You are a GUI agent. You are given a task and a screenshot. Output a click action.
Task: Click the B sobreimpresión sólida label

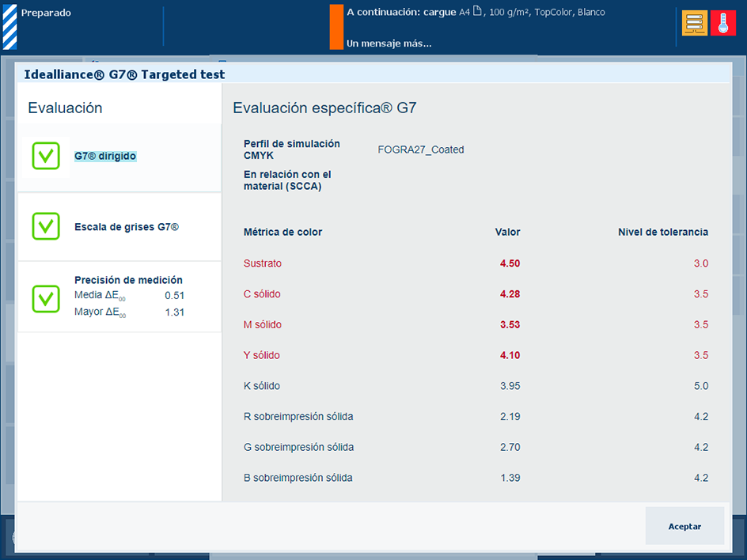click(298, 478)
